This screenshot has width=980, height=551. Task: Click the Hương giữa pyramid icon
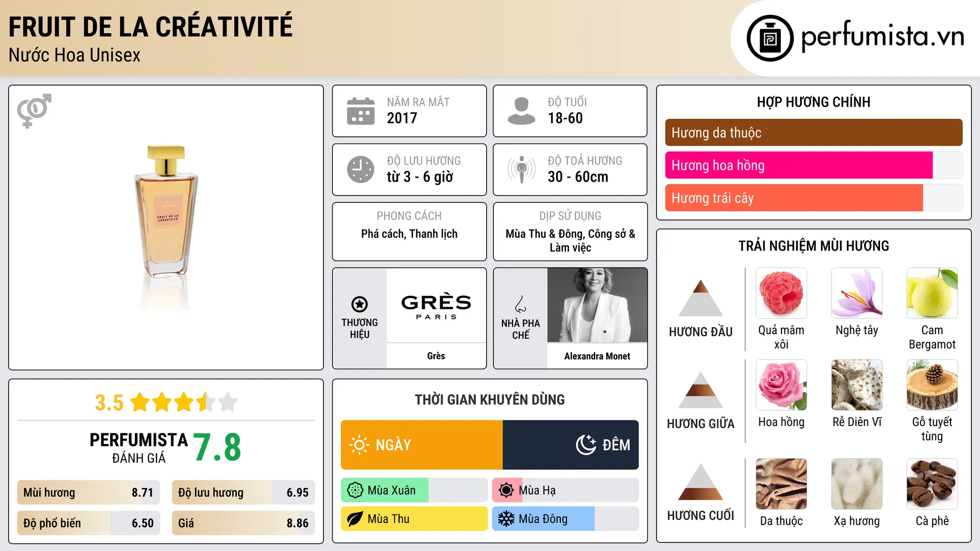tap(701, 390)
